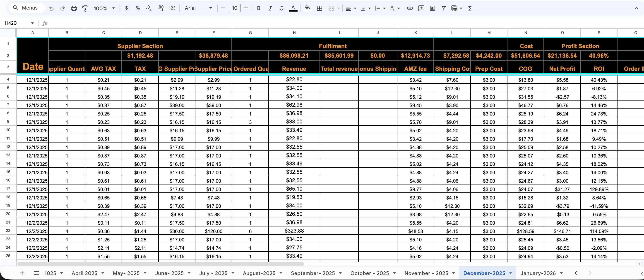
Task: Toggle italic formatting
Action: click(270, 8)
